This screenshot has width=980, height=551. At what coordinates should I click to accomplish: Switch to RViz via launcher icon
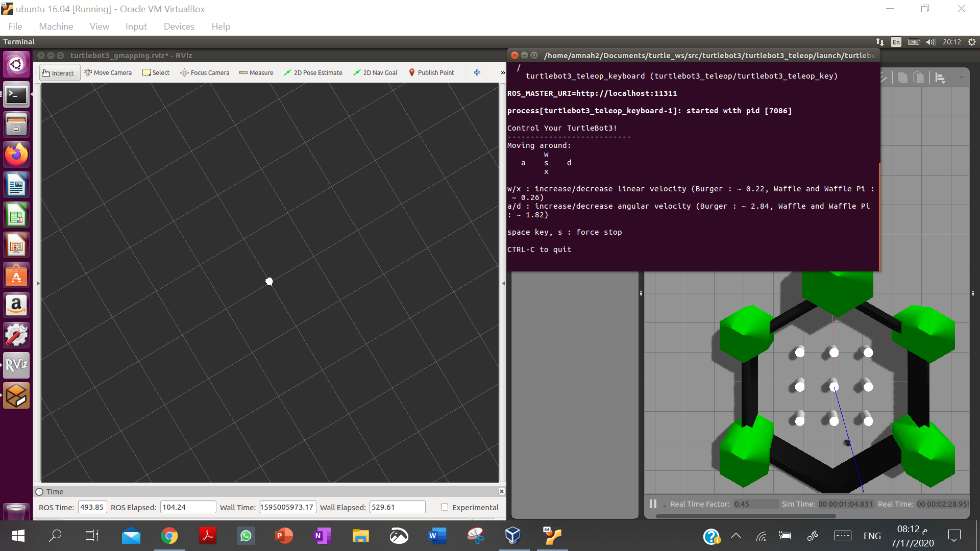(x=16, y=365)
